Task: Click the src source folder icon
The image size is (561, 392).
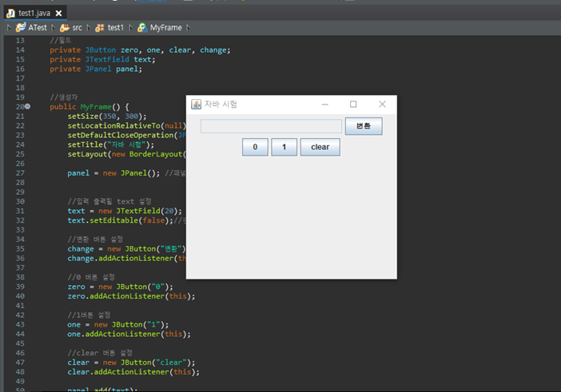Action: pos(65,27)
